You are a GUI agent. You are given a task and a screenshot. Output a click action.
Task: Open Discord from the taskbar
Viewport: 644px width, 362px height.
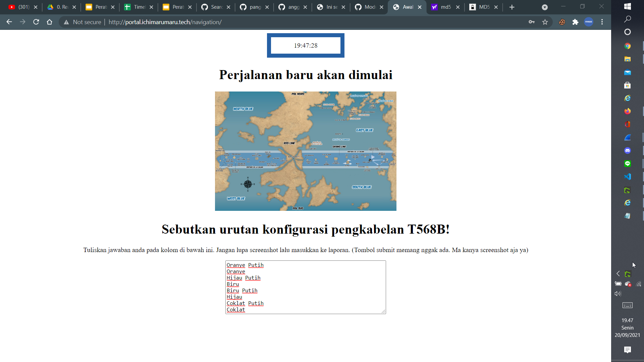(628, 150)
